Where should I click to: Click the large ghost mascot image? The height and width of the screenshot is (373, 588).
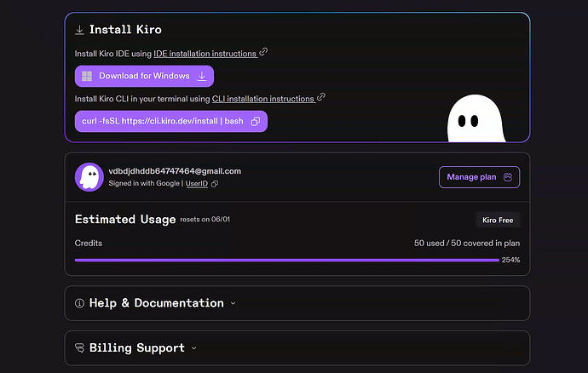[x=476, y=118]
